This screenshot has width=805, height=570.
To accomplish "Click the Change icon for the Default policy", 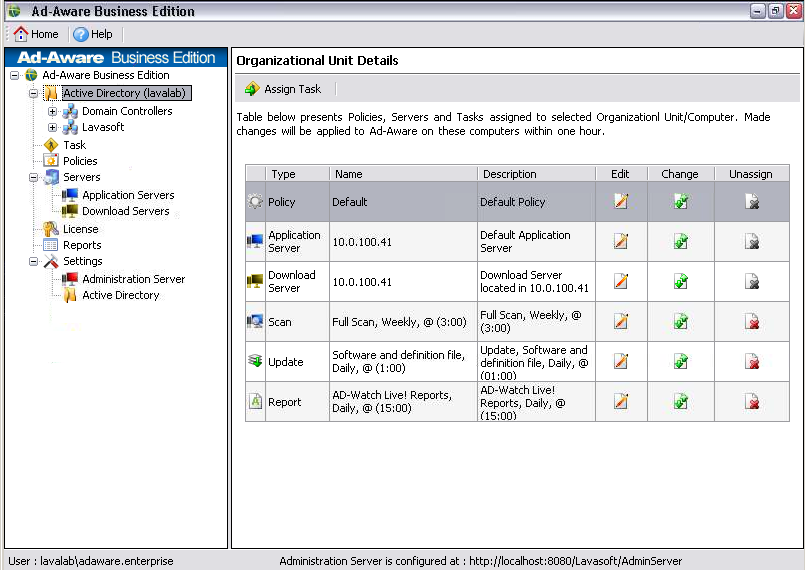I will (x=681, y=201).
